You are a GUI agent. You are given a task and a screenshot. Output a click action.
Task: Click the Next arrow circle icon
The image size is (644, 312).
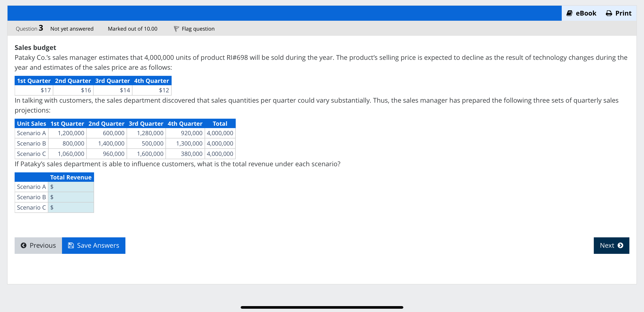point(620,245)
